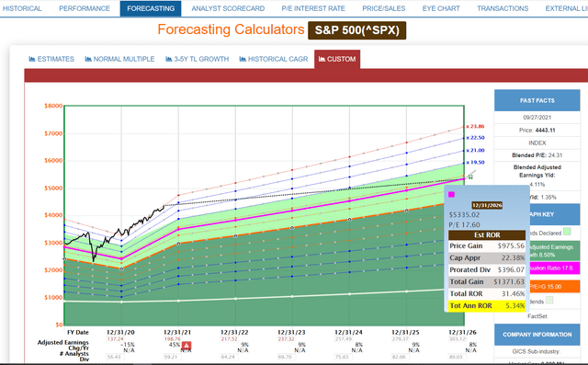The height and width of the screenshot is (365, 588).
Task: Click the chart icon on CUSTOM tab
Action: pos(322,59)
